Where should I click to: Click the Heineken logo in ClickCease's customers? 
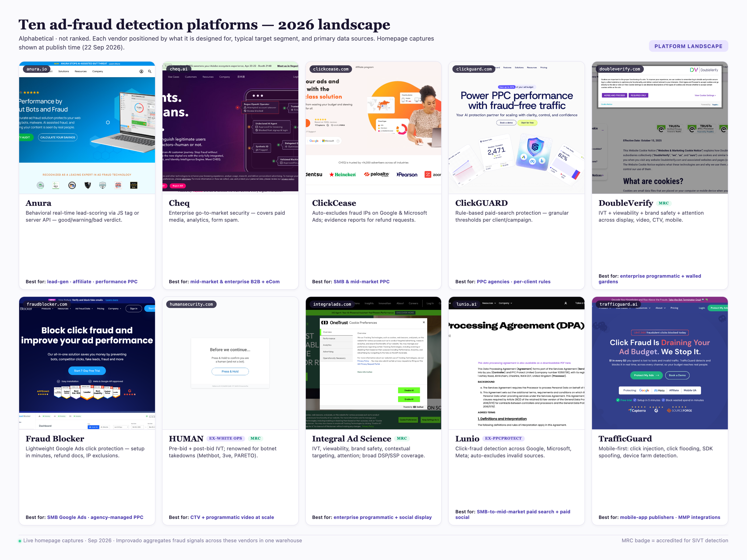click(342, 175)
